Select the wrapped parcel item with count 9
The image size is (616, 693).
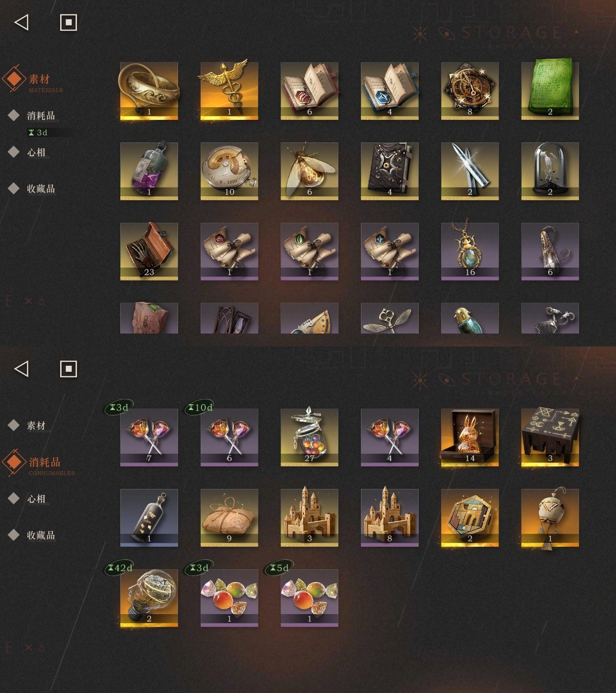[229, 518]
